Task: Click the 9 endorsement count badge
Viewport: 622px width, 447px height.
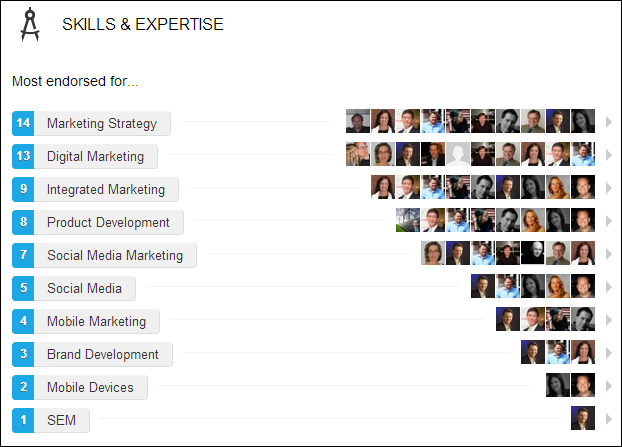Action: point(23,189)
